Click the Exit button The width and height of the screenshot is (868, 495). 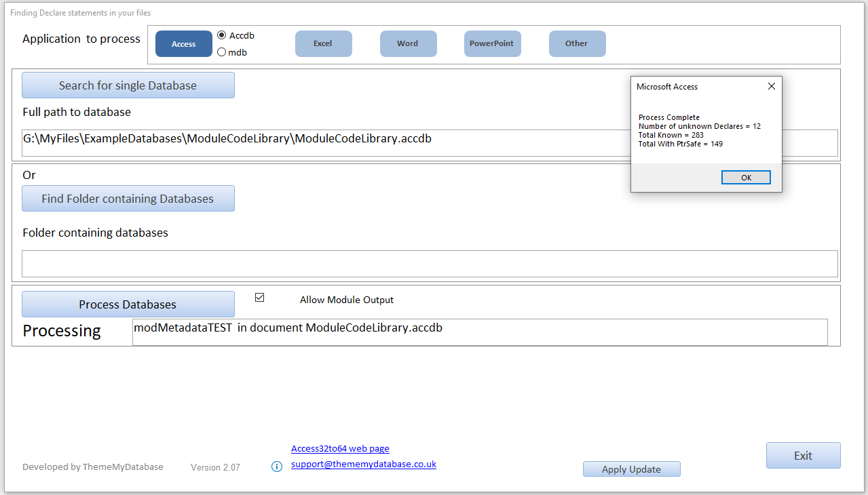click(804, 456)
